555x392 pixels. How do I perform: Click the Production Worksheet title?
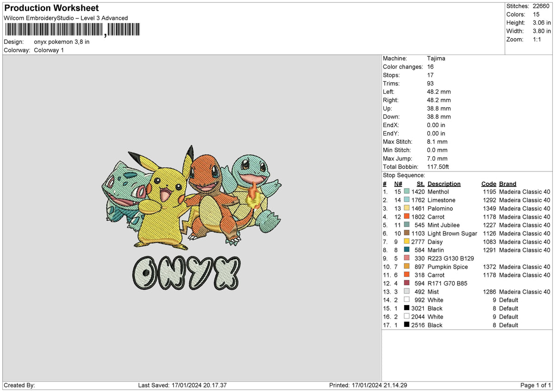[51, 8]
